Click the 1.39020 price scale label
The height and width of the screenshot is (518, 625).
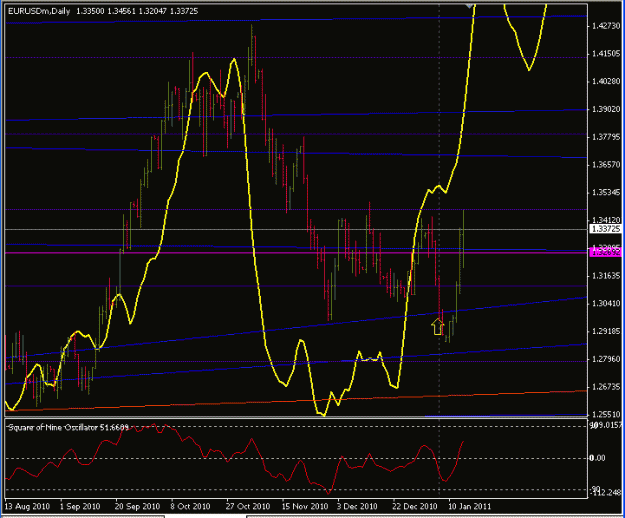point(606,109)
